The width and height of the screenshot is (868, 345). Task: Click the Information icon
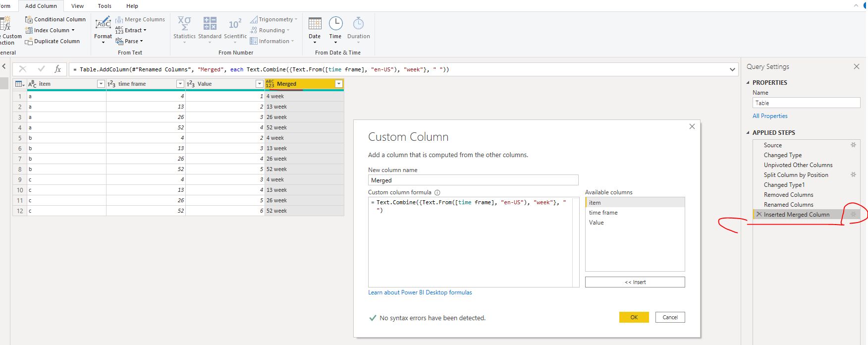[x=254, y=41]
